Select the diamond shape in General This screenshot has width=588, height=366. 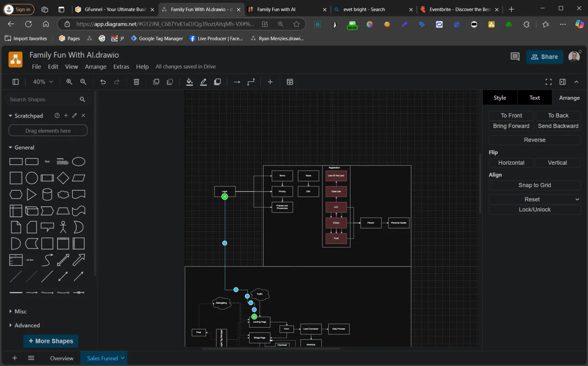[x=63, y=178]
